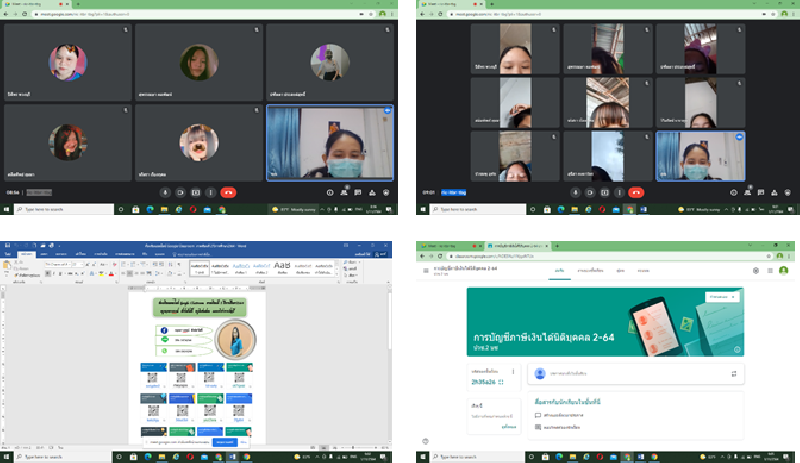Open the people list in left Meet window
The image size is (800, 463).
345,192
